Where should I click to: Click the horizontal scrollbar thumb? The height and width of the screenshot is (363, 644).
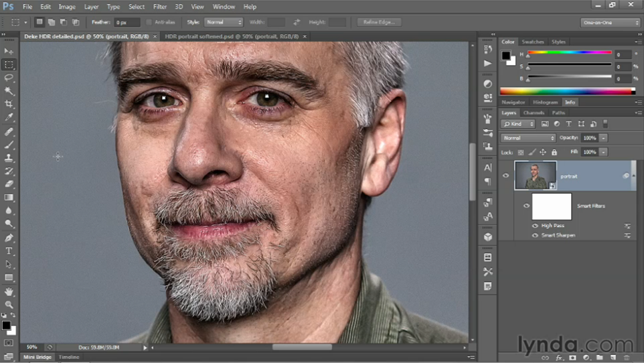(x=302, y=348)
